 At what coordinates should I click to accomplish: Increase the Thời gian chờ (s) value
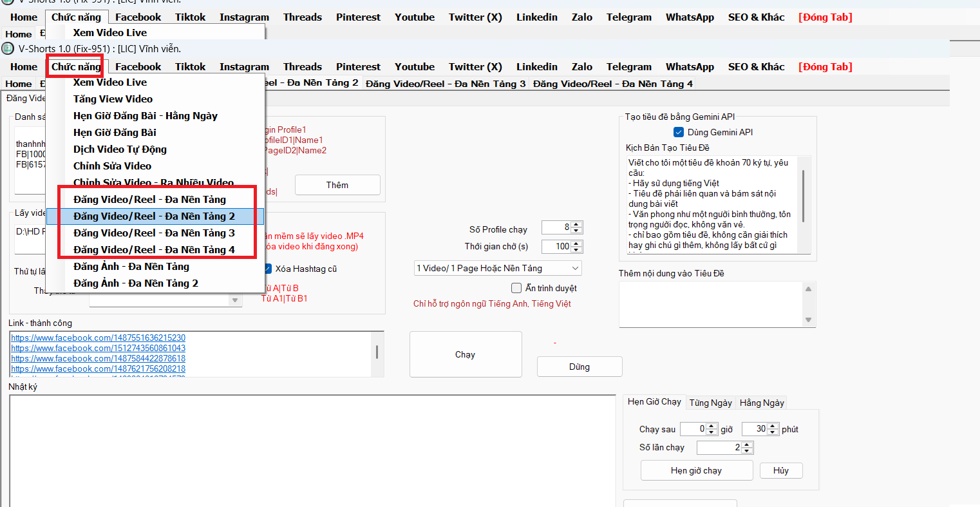pyautogui.click(x=577, y=244)
